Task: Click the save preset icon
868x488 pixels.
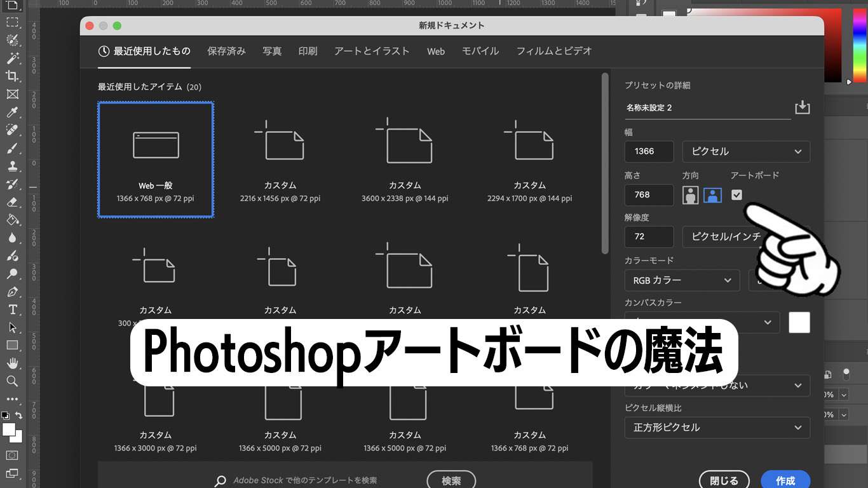Action: tap(803, 107)
